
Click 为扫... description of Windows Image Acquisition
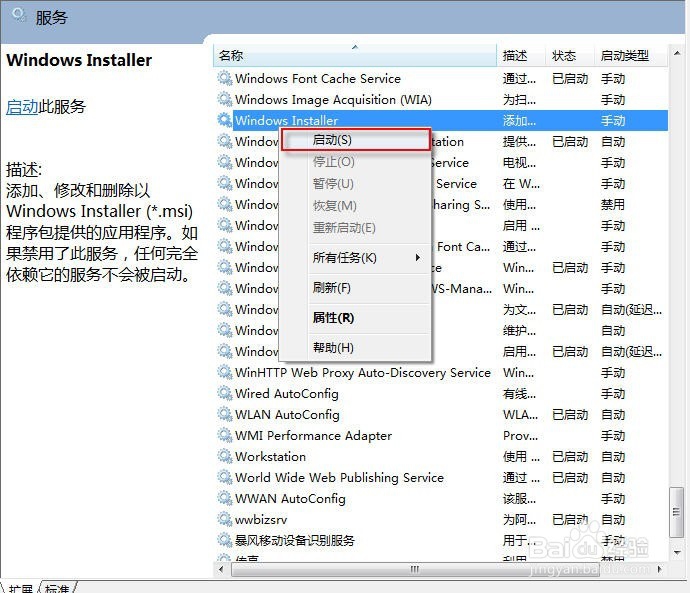(519, 100)
